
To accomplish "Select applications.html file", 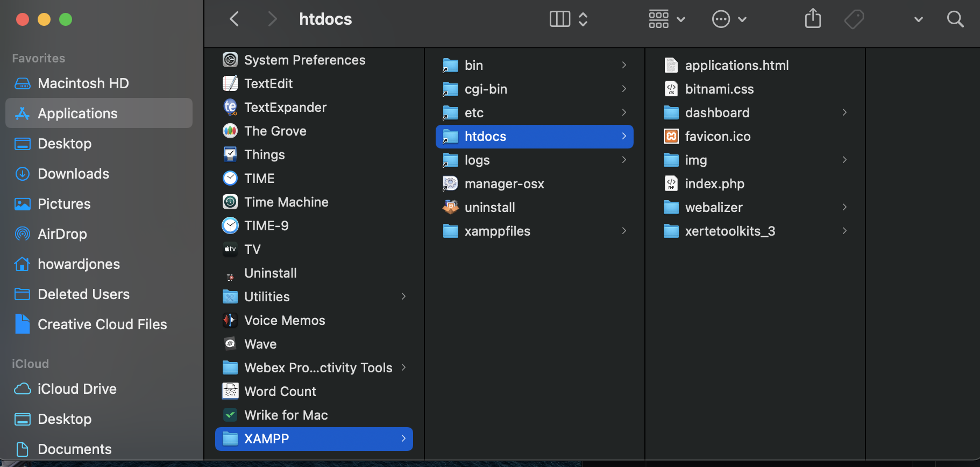I will click(x=755, y=65).
